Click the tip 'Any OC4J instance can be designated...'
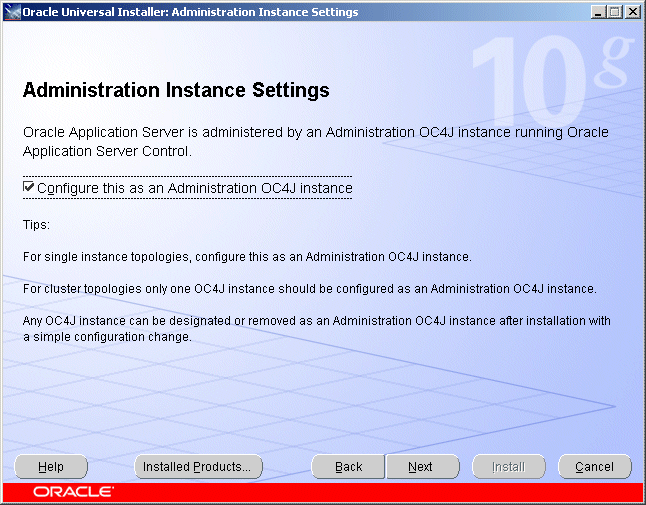646x505 pixels. pyautogui.click(x=317, y=329)
